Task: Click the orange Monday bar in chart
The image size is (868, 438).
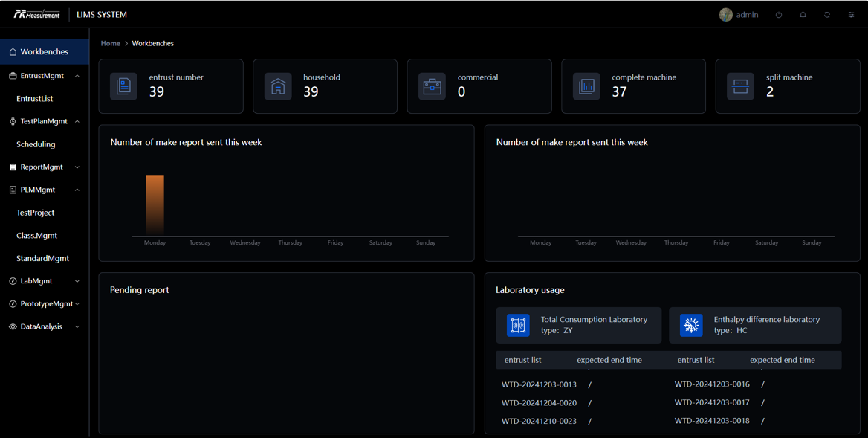Action: [155, 205]
